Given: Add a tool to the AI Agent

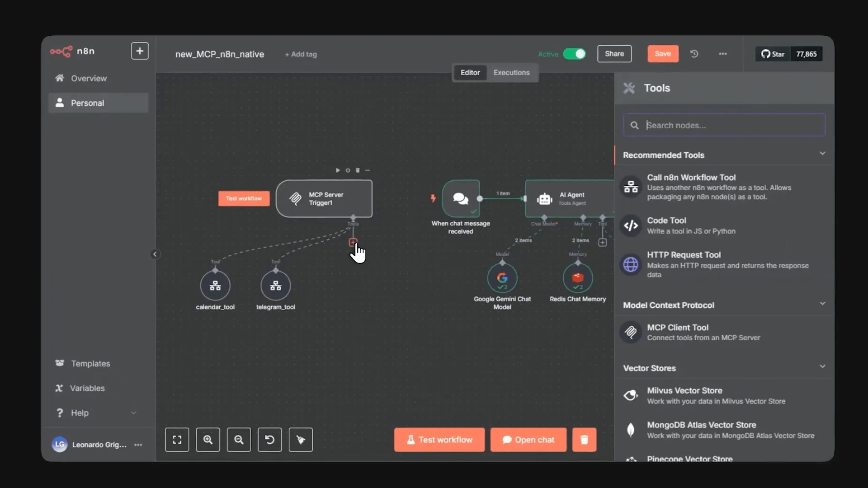Looking at the screenshot, I should (x=603, y=243).
